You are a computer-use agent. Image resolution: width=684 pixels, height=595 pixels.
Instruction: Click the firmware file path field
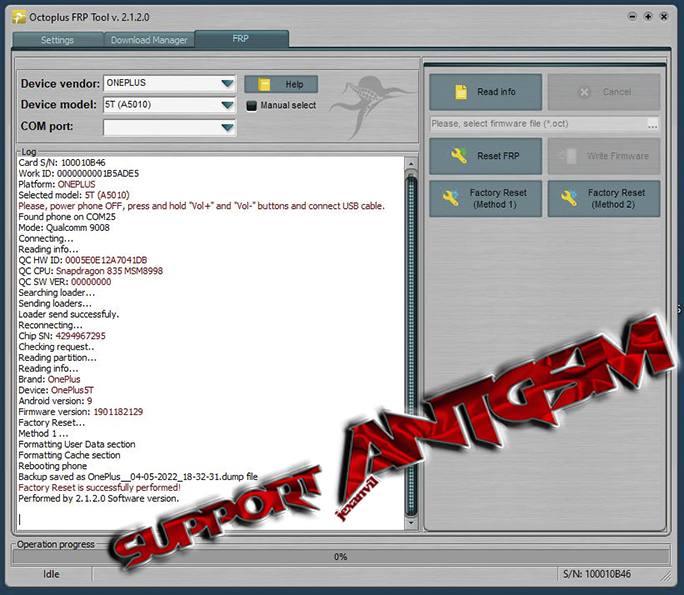pyautogui.click(x=538, y=124)
